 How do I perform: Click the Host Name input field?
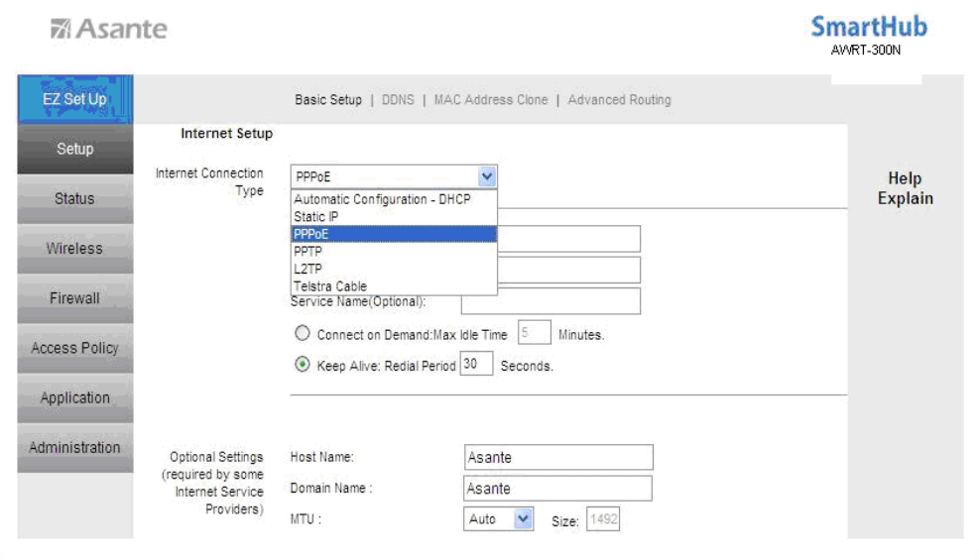click(558, 457)
